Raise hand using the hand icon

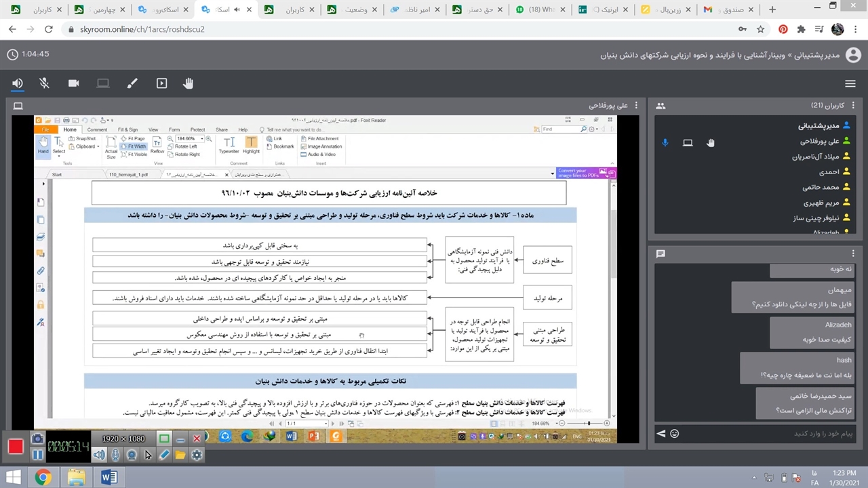(x=188, y=83)
